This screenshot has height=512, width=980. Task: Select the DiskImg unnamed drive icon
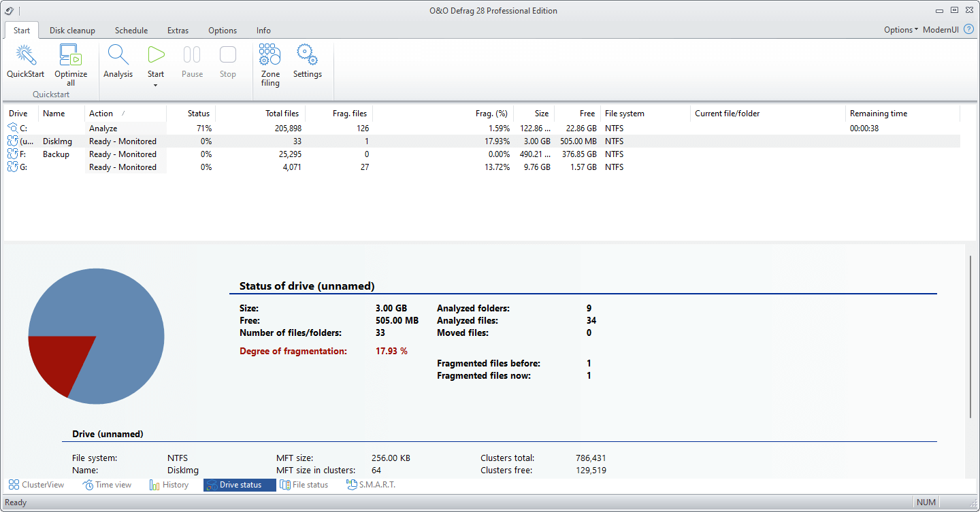(13, 141)
